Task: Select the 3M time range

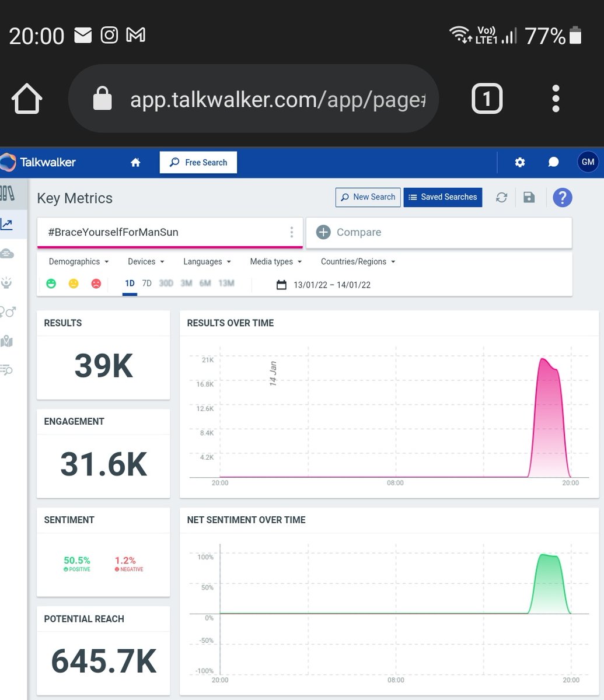Action: coord(186,283)
